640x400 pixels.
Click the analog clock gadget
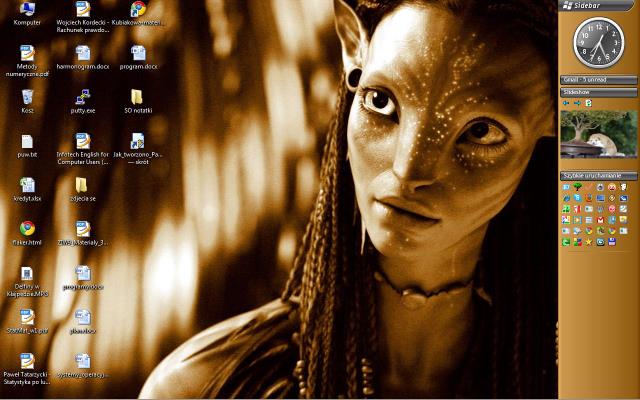598,42
